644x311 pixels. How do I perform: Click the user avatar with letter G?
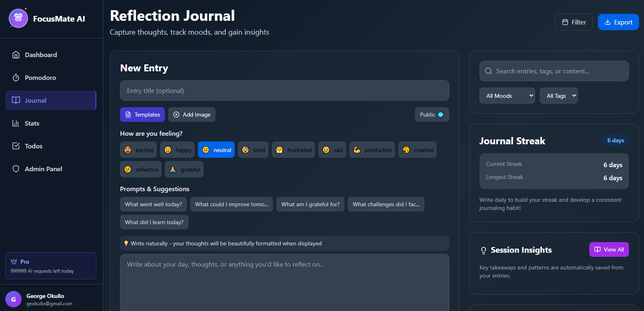pos(13,299)
